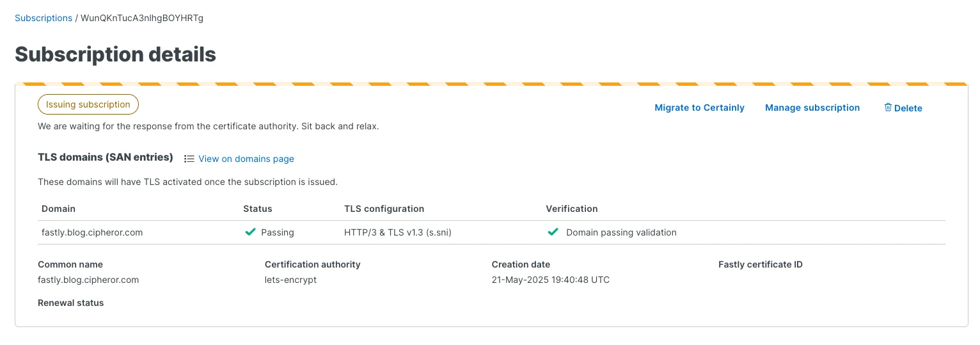Click the Issuing subscription status badge
This screenshot has height=345, width=980.
point(88,104)
